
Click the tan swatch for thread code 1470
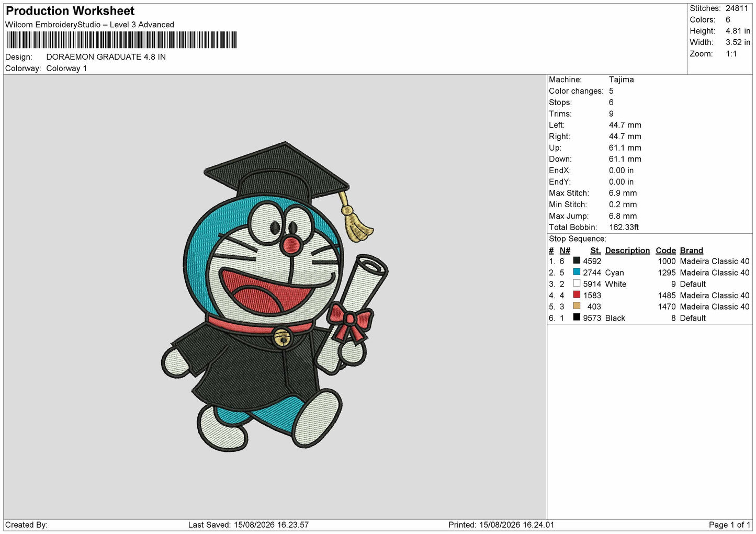pyautogui.click(x=577, y=306)
